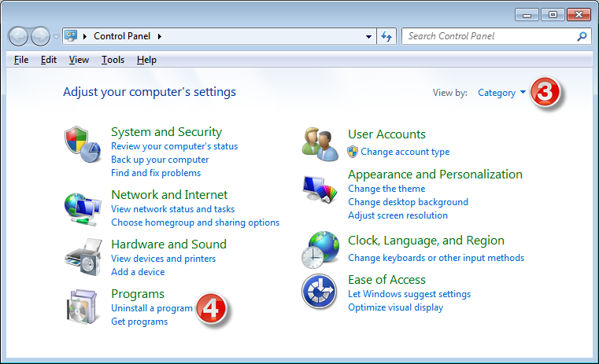Open User Accounts category
The width and height of the screenshot is (599, 364).
tap(386, 134)
